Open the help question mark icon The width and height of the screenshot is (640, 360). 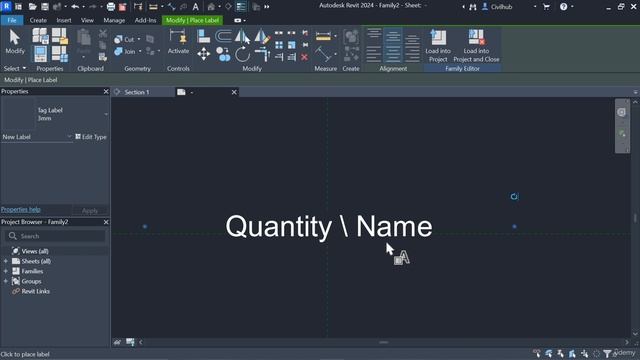(563, 7)
